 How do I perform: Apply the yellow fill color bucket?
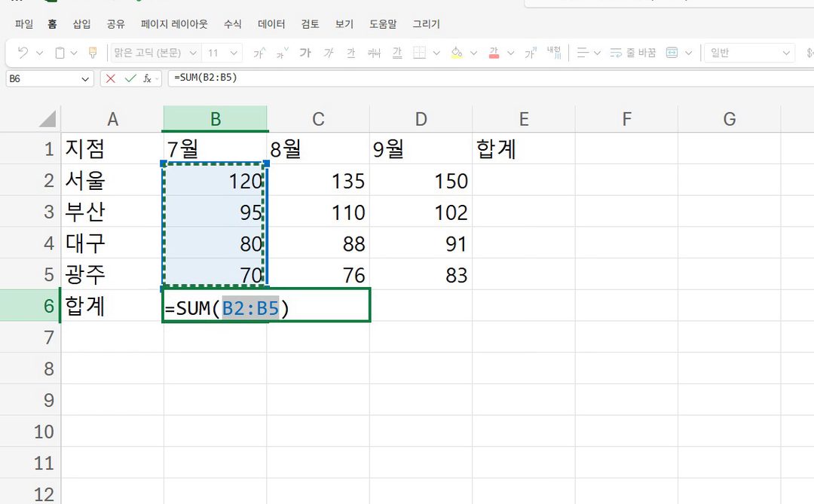coord(457,53)
